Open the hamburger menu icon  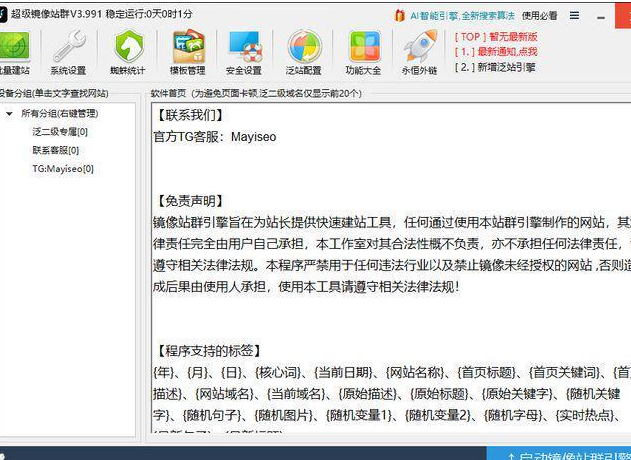pyautogui.click(x=574, y=16)
